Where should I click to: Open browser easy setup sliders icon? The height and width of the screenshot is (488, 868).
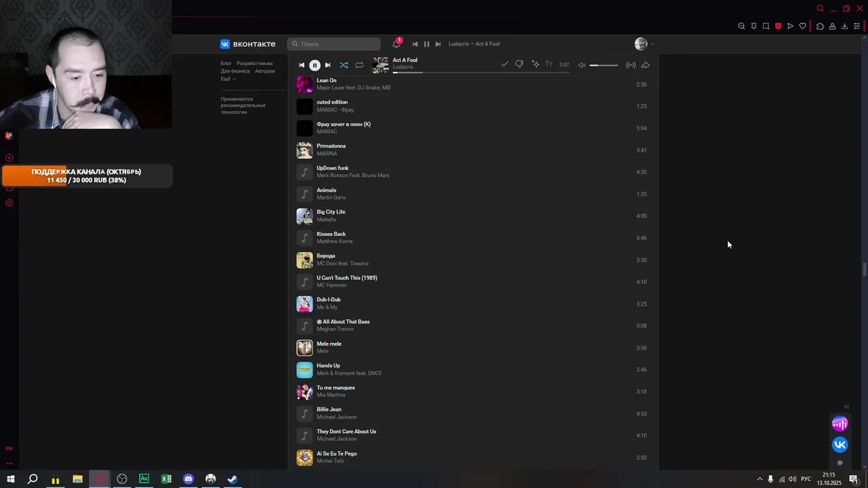856,26
